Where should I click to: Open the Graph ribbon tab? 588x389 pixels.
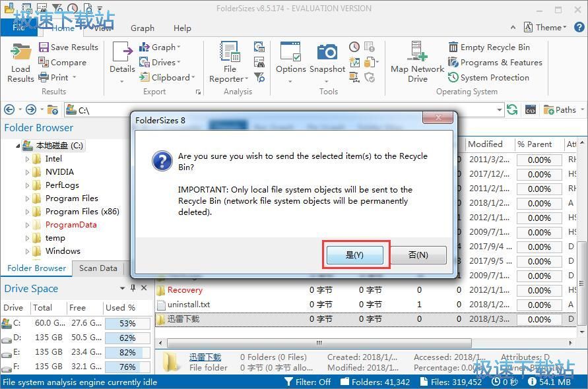coord(143,28)
